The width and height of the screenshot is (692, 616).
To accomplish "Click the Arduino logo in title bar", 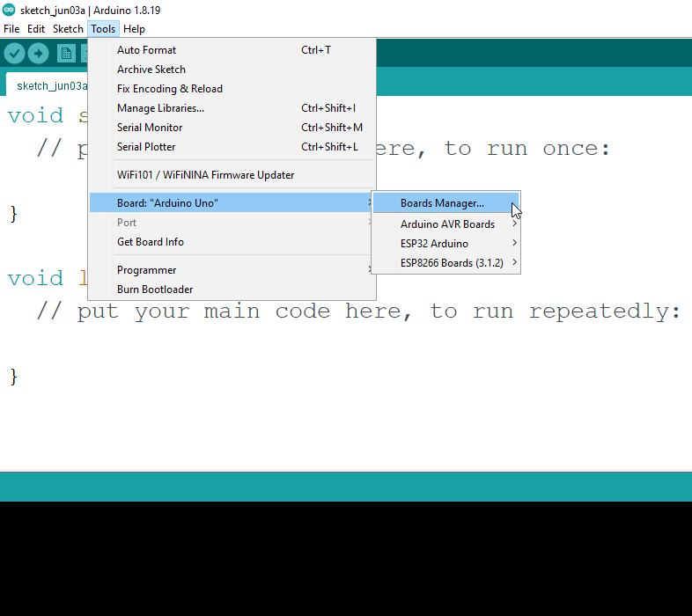I will coord(9,10).
